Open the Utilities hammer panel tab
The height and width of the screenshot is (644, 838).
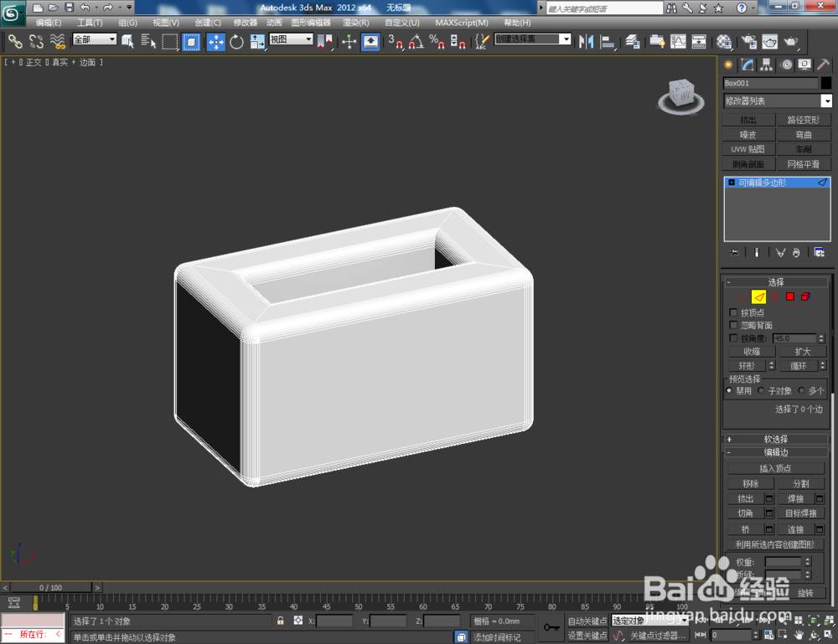(823, 64)
